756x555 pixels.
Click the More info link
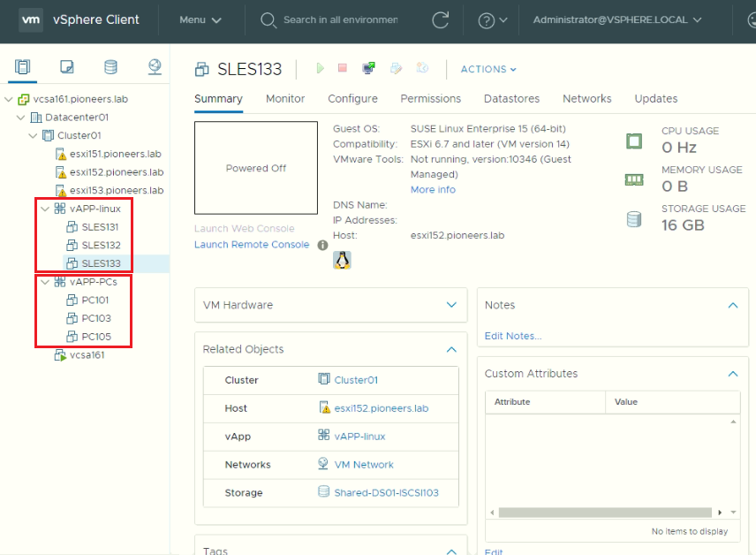tap(433, 190)
